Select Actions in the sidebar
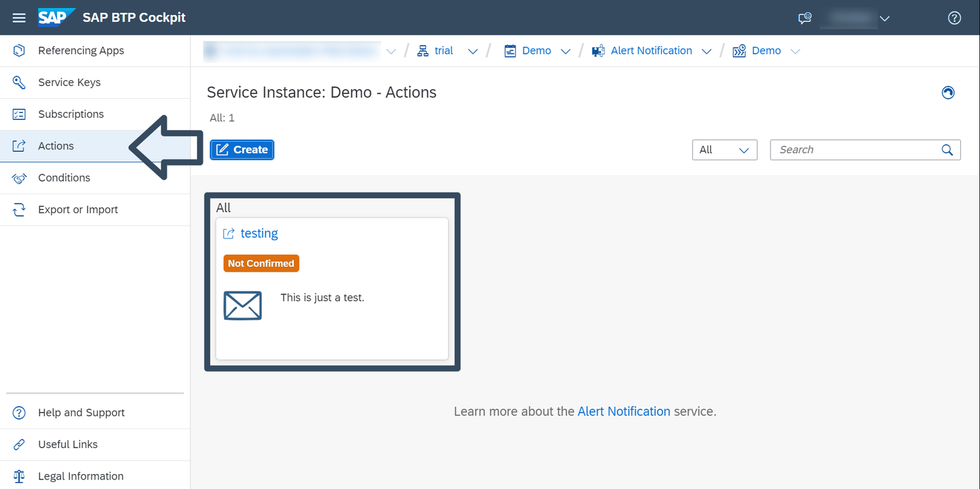 click(95, 146)
